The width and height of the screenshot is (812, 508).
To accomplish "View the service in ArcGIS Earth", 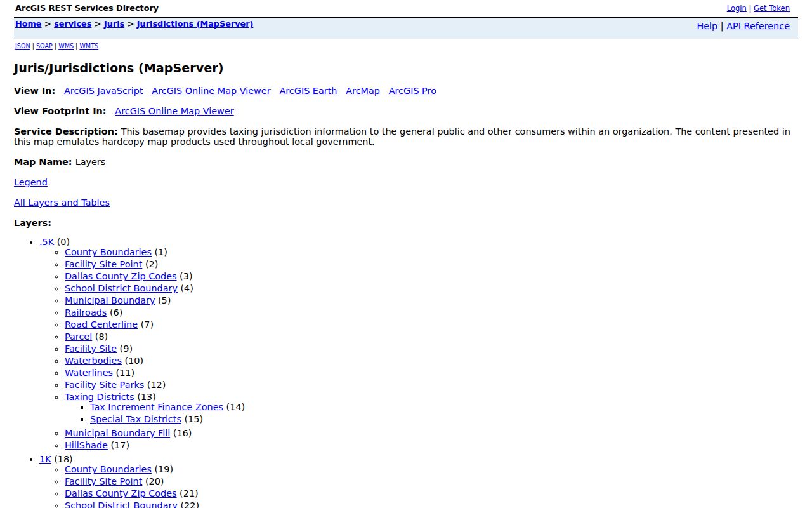I will point(308,91).
